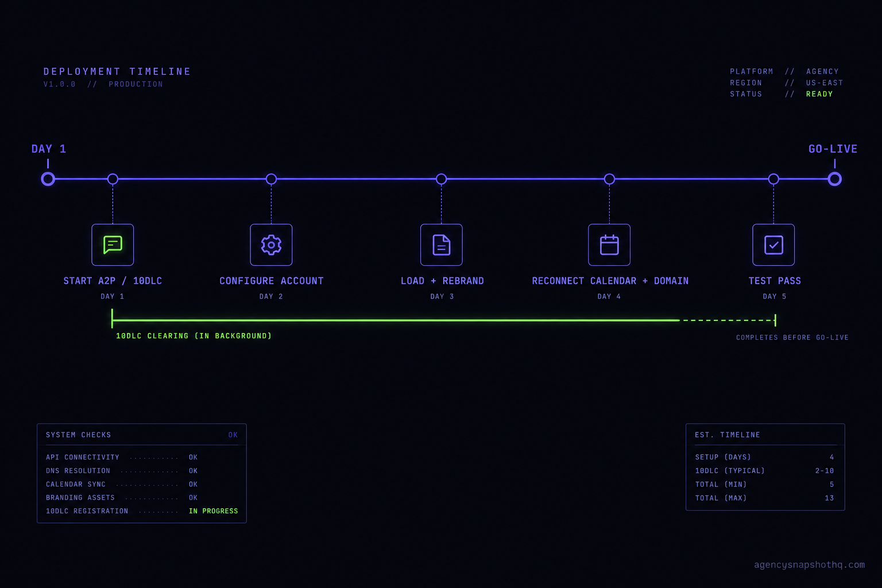Click the DAY 1 caption under Start A2P
882x588 pixels.
[x=113, y=296]
